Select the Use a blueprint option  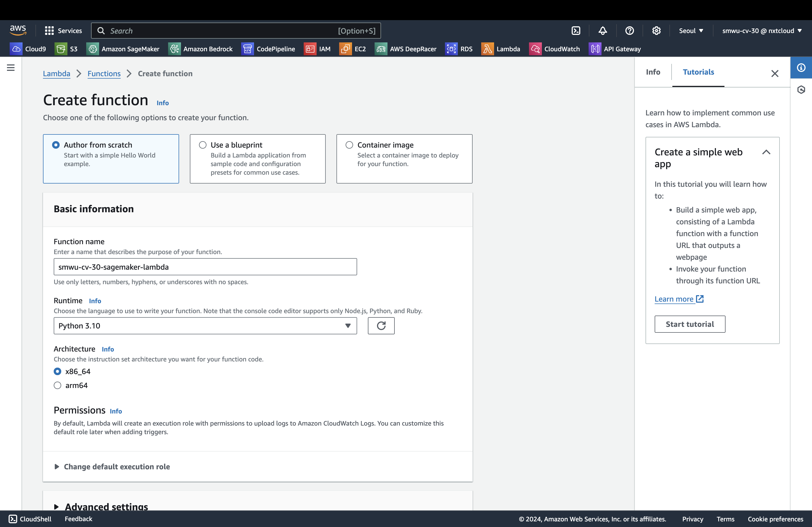pyautogui.click(x=203, y=145)
